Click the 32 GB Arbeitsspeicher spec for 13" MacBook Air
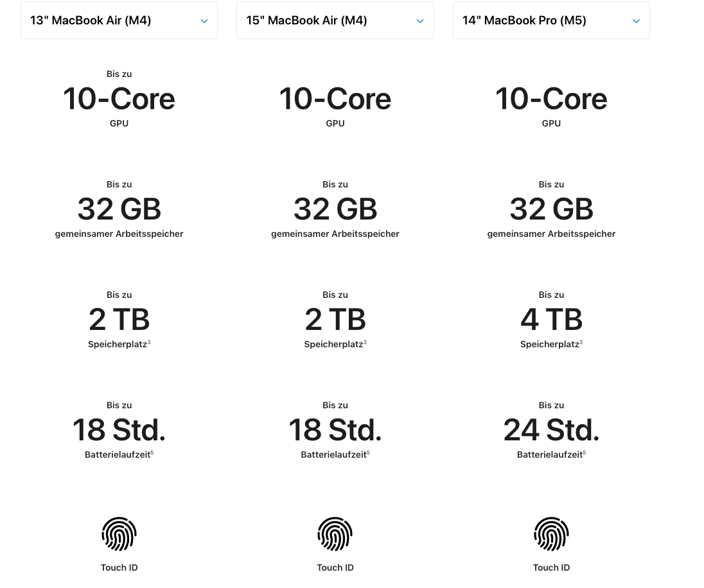704x588 pixels. coord(119,209)
